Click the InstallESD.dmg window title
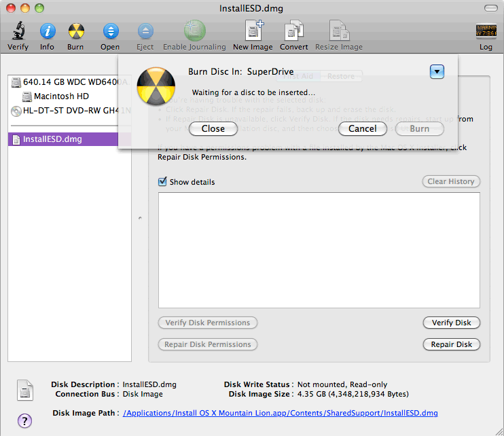The height and width of the screenshot is (436, 504). (x=251, y=8)
